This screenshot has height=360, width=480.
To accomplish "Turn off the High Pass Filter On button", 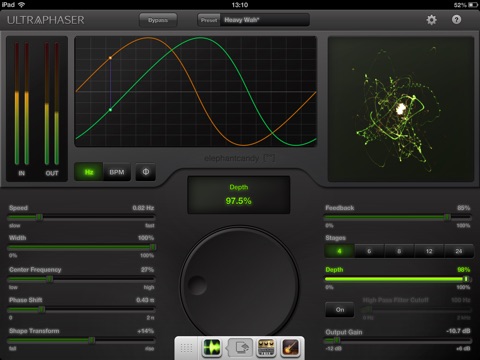I will point(340,310).
